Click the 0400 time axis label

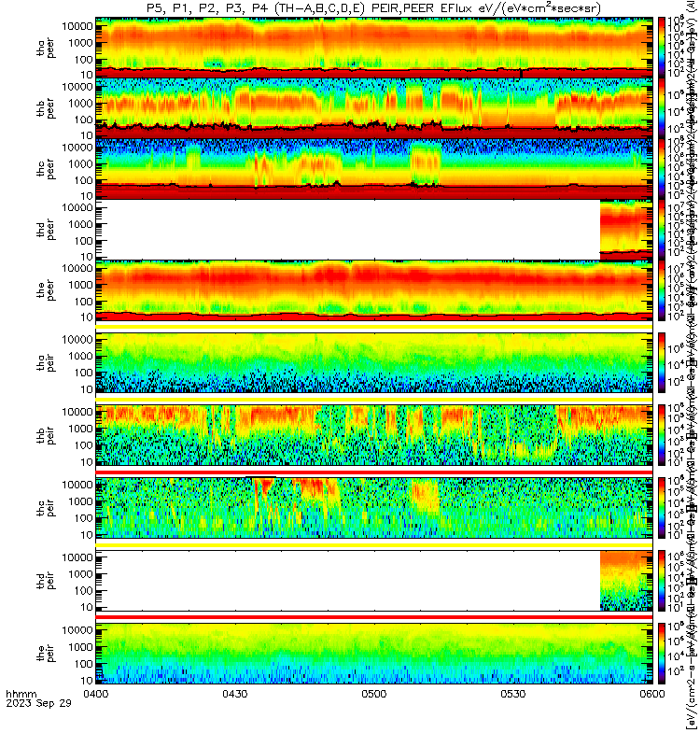(x=96, y=694)
